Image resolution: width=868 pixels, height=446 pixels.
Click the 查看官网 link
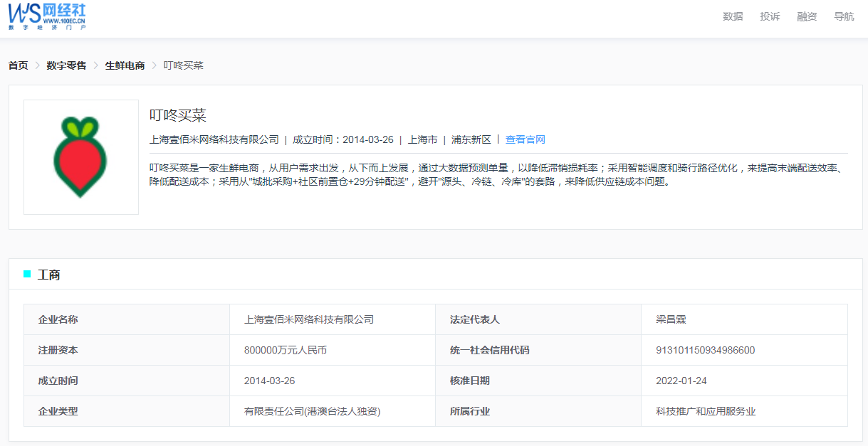click(x=525, y=139)
